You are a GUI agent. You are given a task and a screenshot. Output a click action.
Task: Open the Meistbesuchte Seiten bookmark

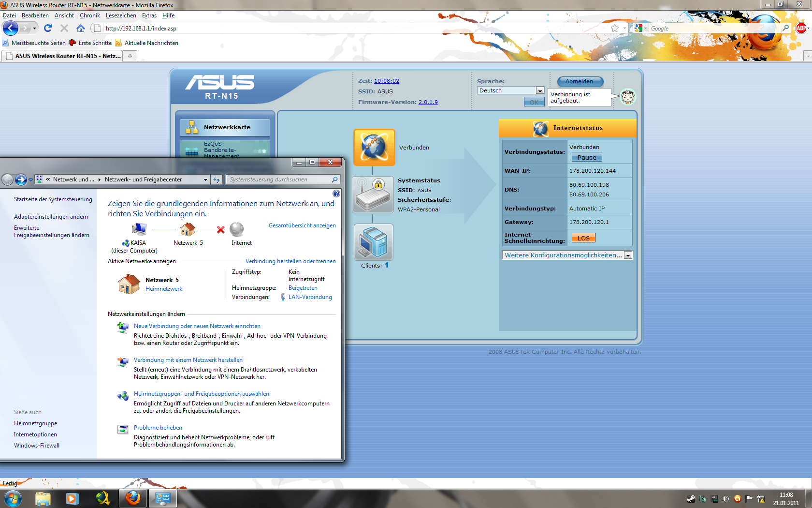(x=34, y=43)
